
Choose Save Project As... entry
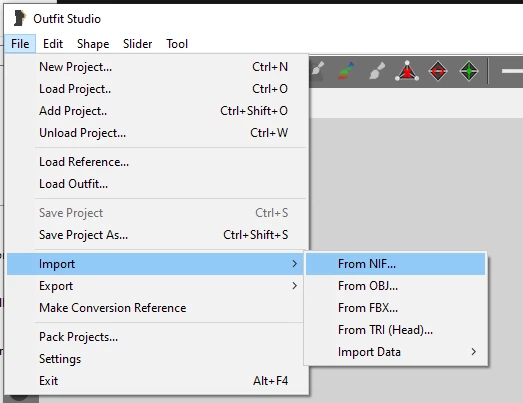tap(157, 235)
